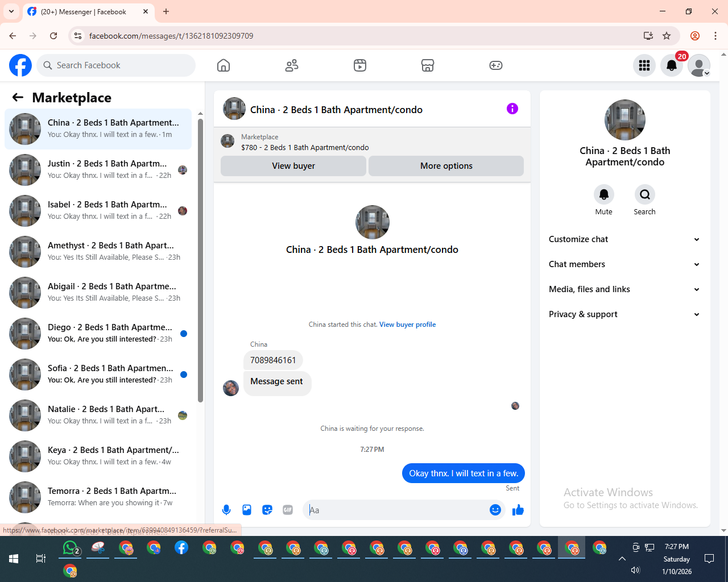The image size is (728, 582).
Task: Open Isabel conversation in list
Action: pos(98,211)
